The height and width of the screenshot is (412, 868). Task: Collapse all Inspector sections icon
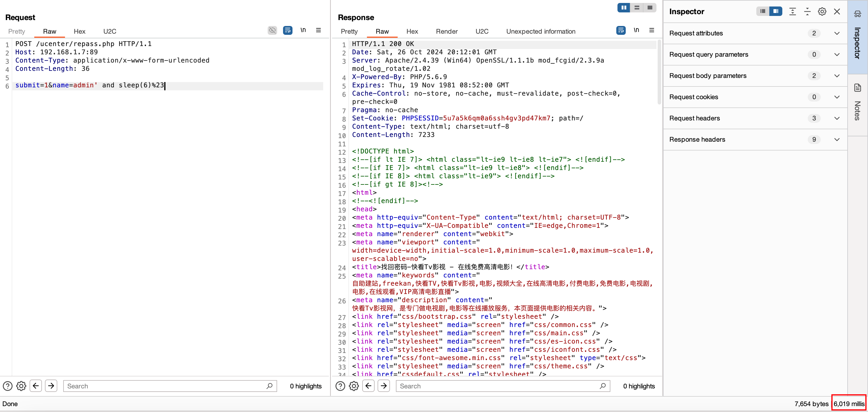pyautogui.click(x=807, y=12)
